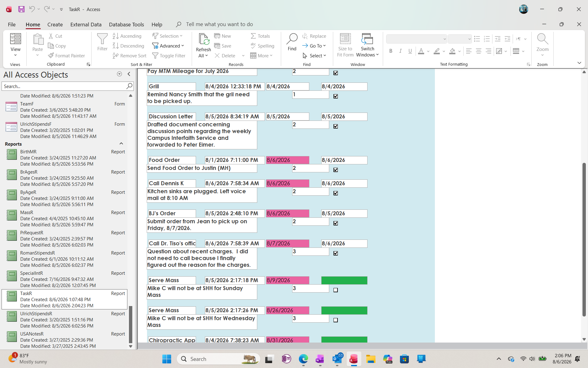Open the Go To dropdown
588x368 pixels.
[x=314, y=46]
